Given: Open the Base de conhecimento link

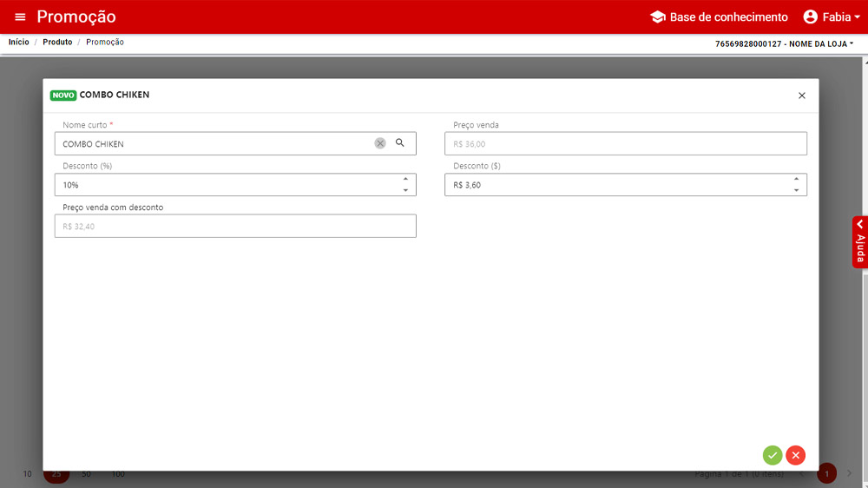Looking at the screenshot, I should 728,17.
